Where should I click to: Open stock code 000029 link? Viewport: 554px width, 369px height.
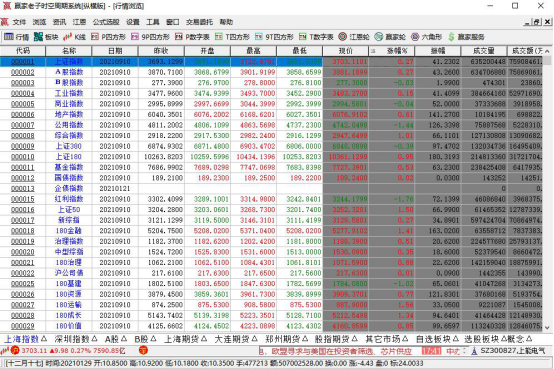tap(23, 326)
